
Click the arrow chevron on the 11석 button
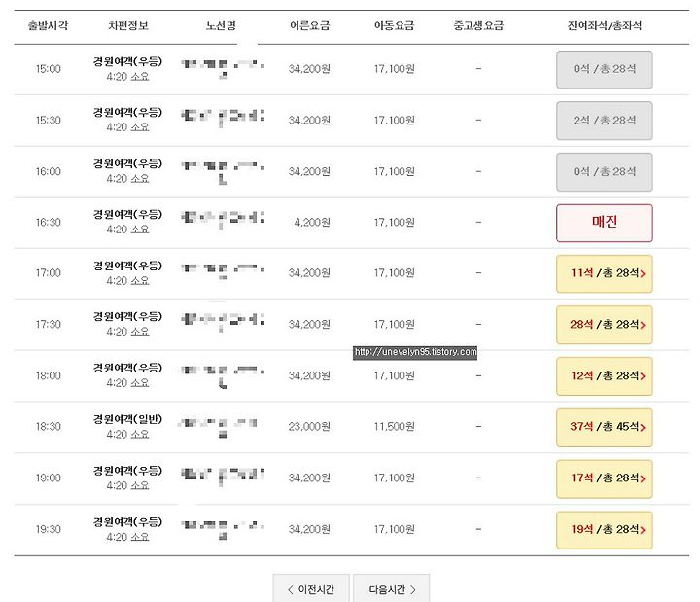coord(643,274)
